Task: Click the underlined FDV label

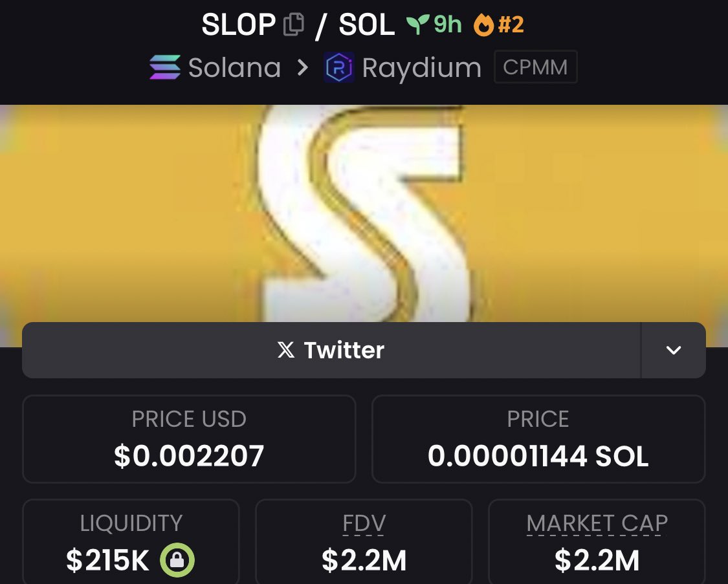Action: (364, 524)
